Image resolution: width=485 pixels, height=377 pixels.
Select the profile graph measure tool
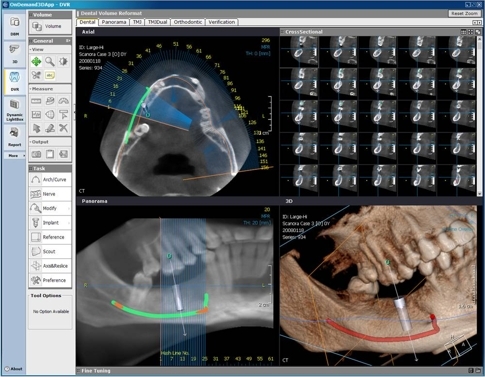coord(36,115)
